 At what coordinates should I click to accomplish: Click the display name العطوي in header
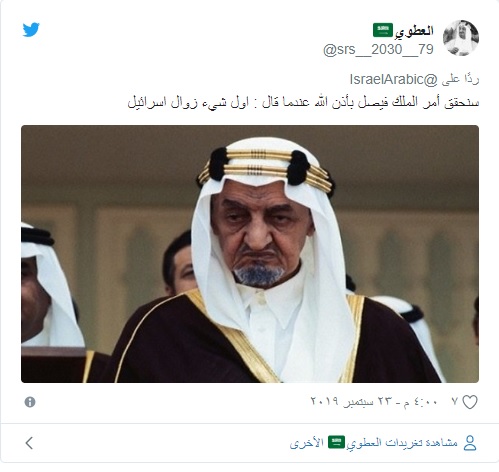414,31
